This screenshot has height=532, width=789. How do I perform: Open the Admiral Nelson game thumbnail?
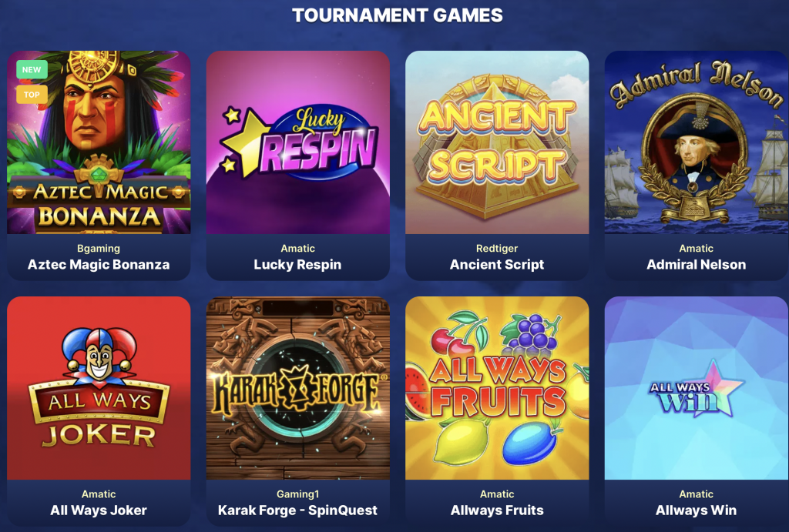click(x=697, y=142)
